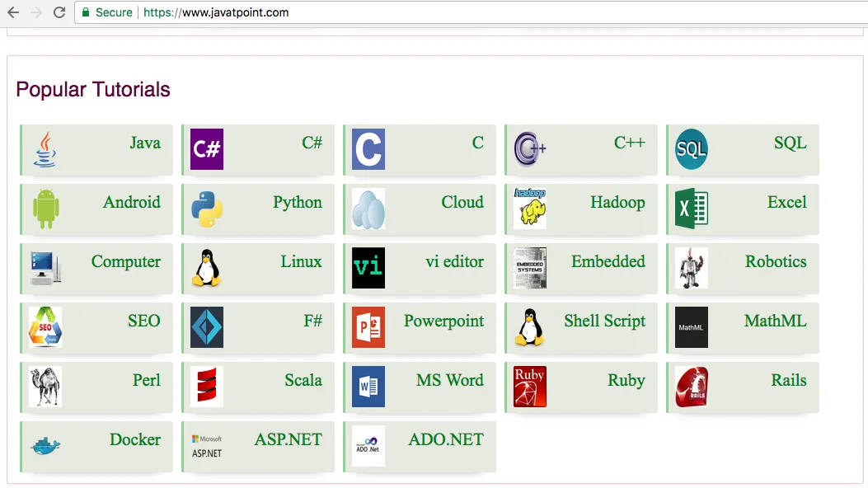Open the ADO.NET tutorial link
The image size is (868, 488).
(446, 439)
